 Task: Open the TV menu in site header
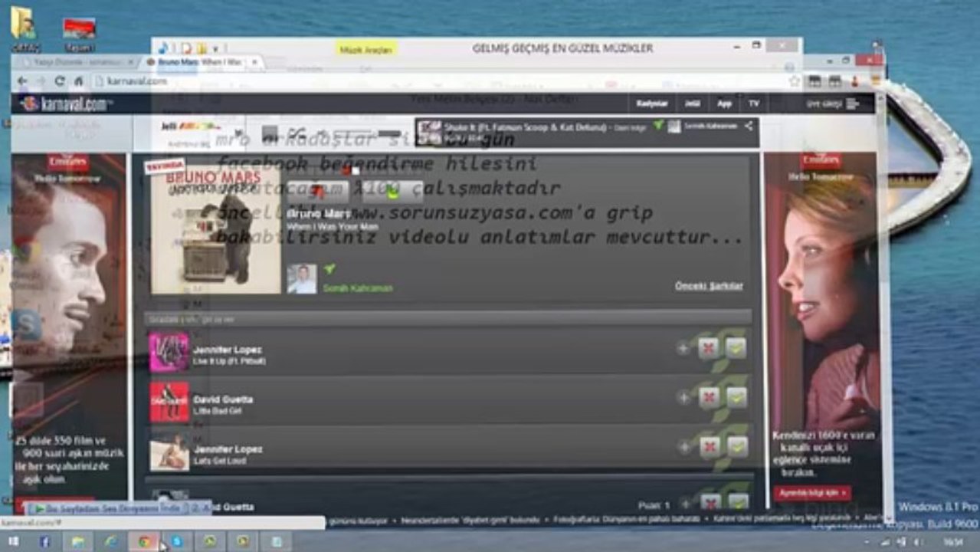click(754, 103)
